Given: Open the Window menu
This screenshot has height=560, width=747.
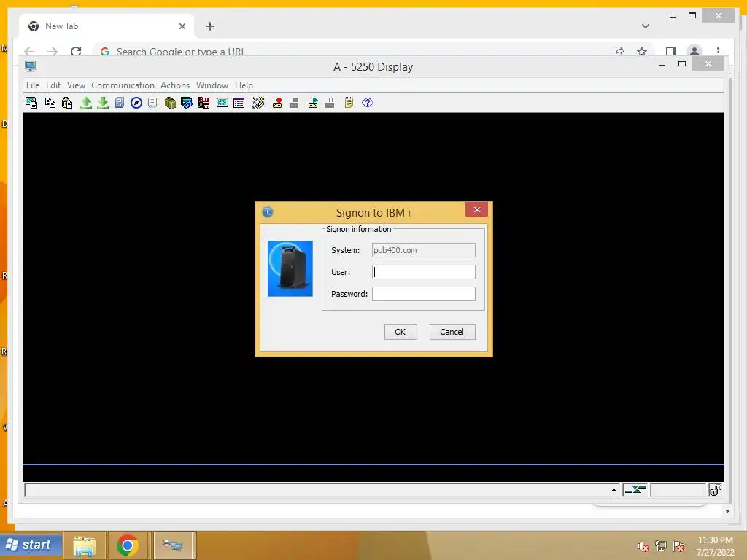Looking at the screenshot, I should (212, 85).
